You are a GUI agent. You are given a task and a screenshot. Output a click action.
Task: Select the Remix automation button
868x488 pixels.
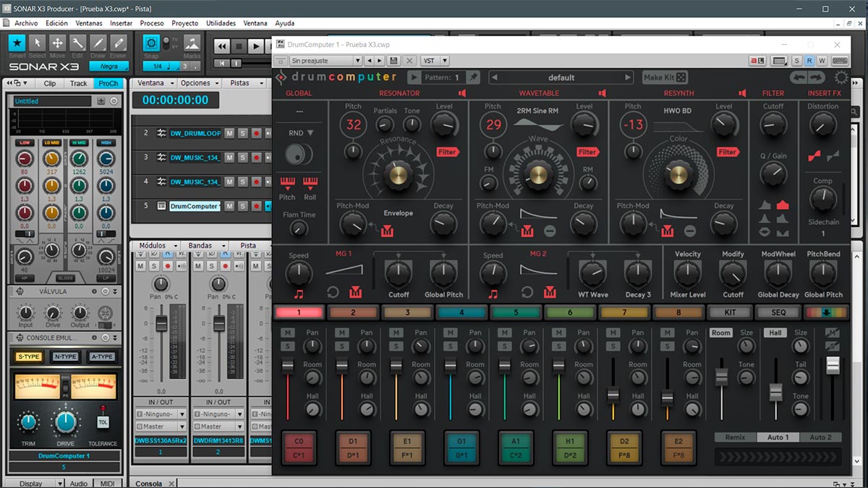click(735, 437)
